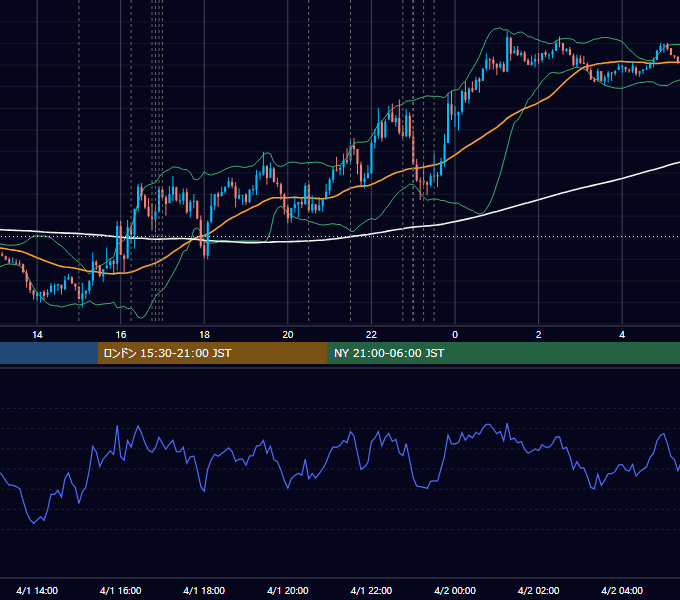Click the London 15:30-21:00 JST session bar
Viewport: 680px width, 600px height.
[212, 353]
